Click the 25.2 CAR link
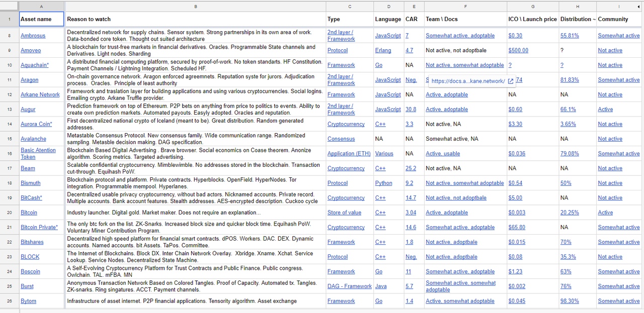 click(411, 168)
